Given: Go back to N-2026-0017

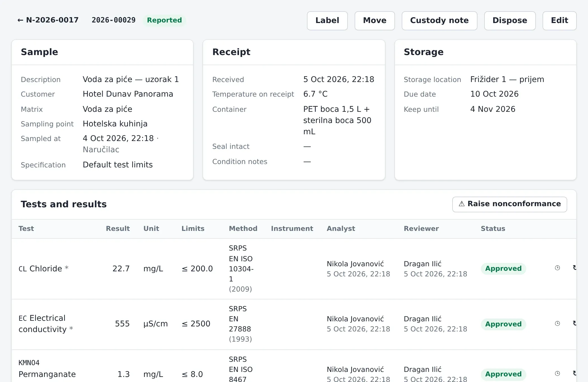Looking at the screenshot, I should pos(48,20).
